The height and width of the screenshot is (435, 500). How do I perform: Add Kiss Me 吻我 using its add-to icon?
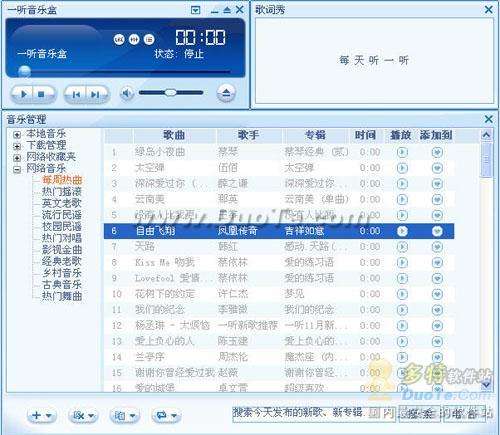(x=437, y=263)
